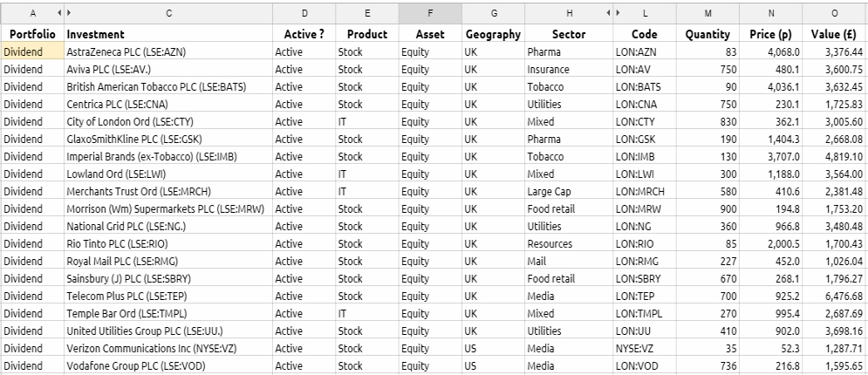Select column D header
Viewport: 868px width, 375px height.
(x=304, y=13)
